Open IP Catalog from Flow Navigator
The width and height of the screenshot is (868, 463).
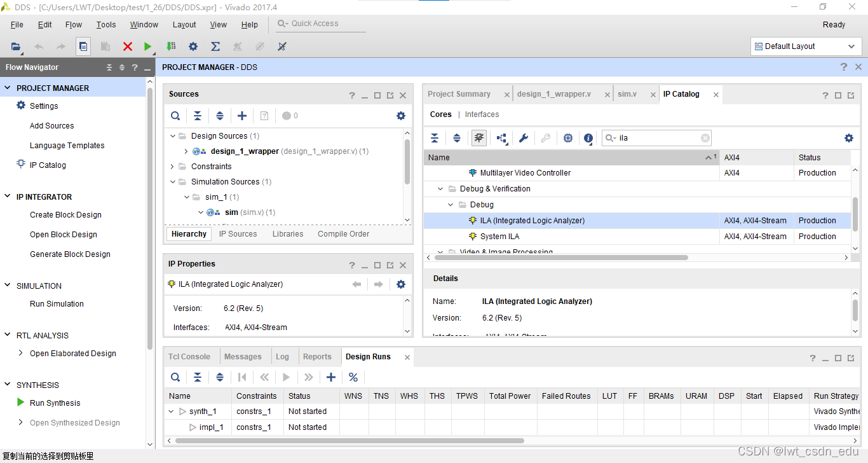[x=48, y=165]
